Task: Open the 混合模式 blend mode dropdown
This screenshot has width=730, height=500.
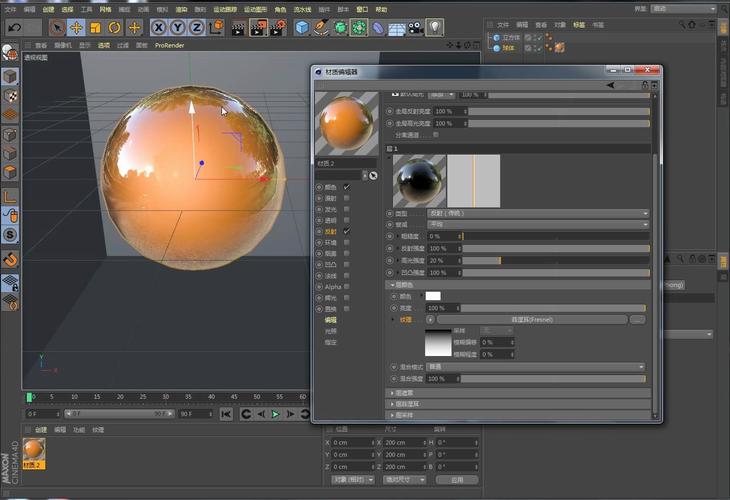Action: point(535,367)
